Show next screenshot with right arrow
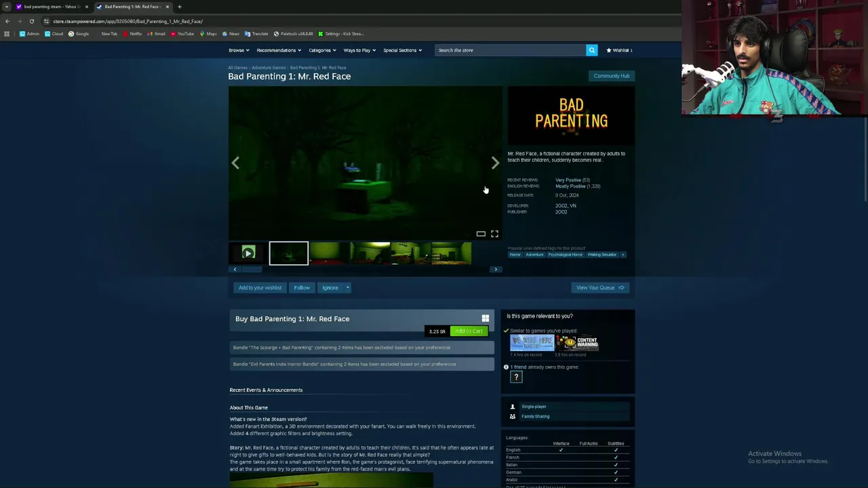 point(495,163)
